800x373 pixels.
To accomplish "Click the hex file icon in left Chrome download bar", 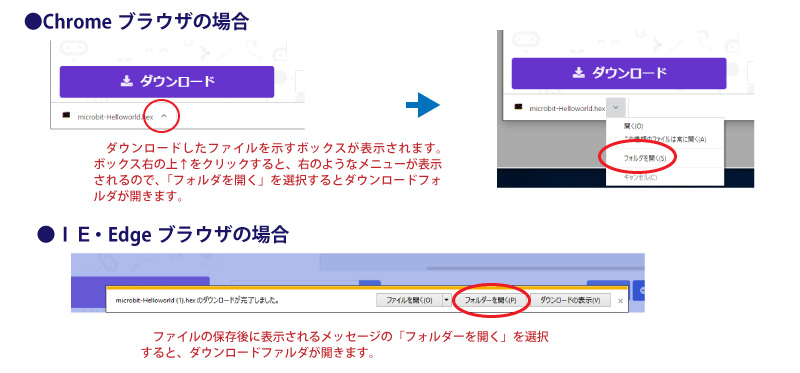I will (66, 116).
